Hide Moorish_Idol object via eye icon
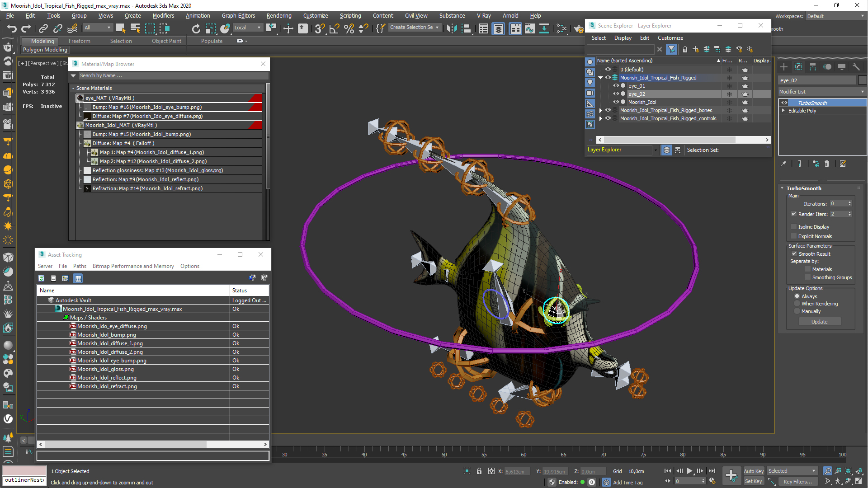 click(616, 102)
